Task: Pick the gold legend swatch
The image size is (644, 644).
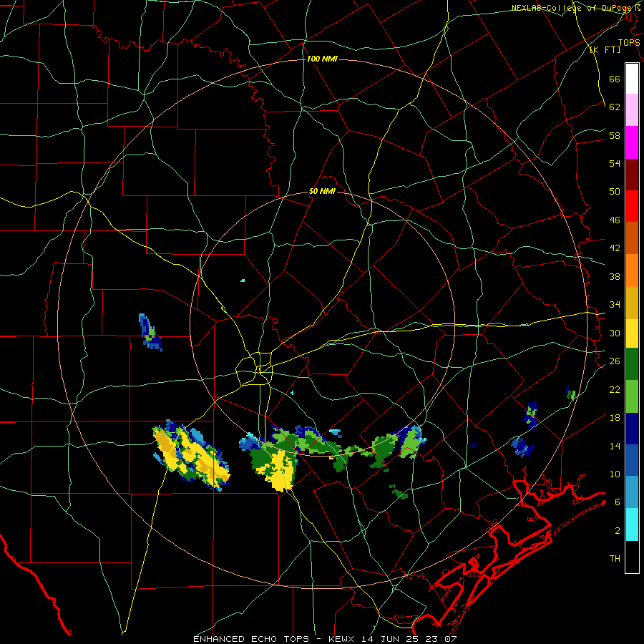Action: [632, 303]
